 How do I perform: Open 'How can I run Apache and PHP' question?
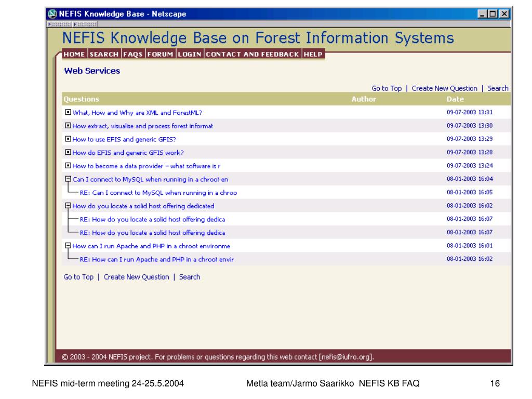pos(151,246)
